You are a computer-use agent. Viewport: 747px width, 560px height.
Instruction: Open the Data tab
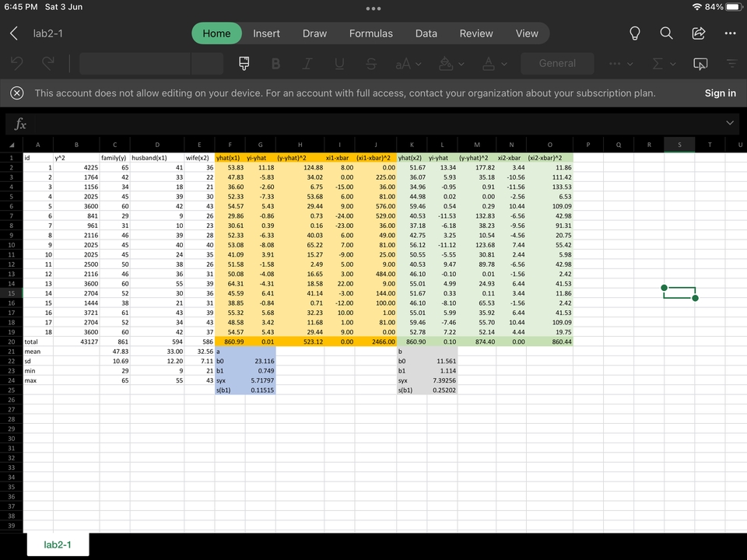click(x=426, y=33)
